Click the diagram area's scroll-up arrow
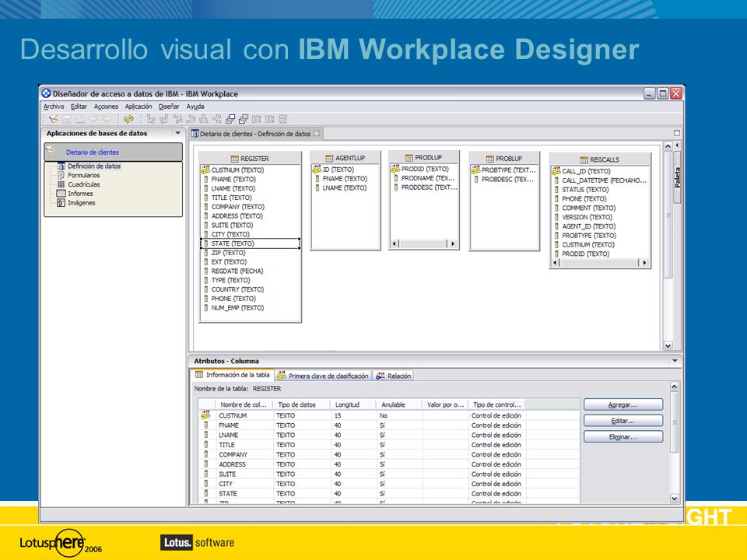The width and height of the screenshot is (747, 560). click(668, 146)
